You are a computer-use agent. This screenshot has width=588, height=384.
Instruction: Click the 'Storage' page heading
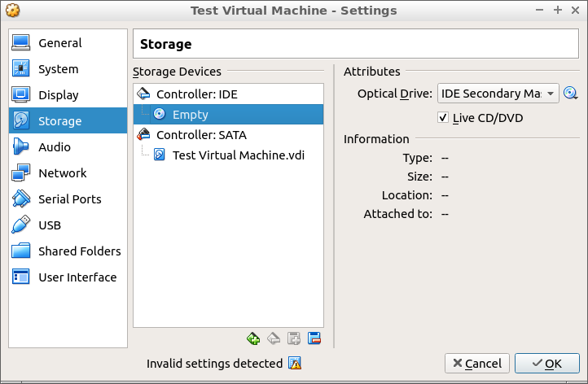(x=166, y=44)
